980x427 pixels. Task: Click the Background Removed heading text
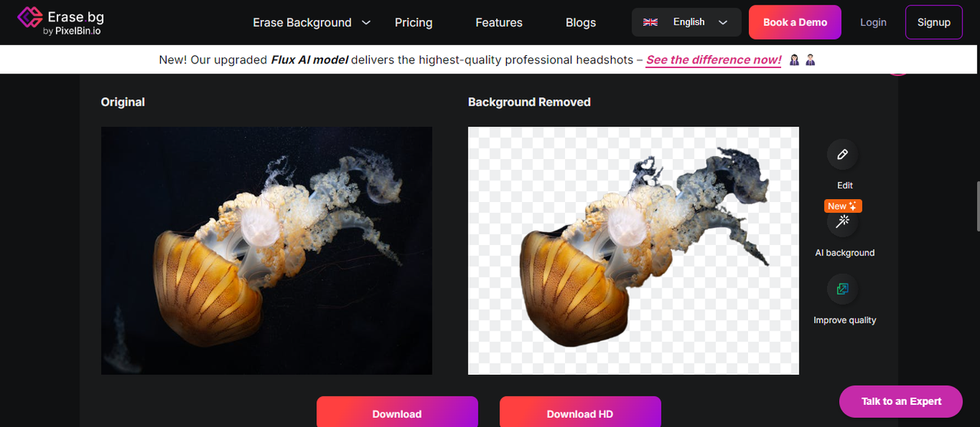[529, 102]
